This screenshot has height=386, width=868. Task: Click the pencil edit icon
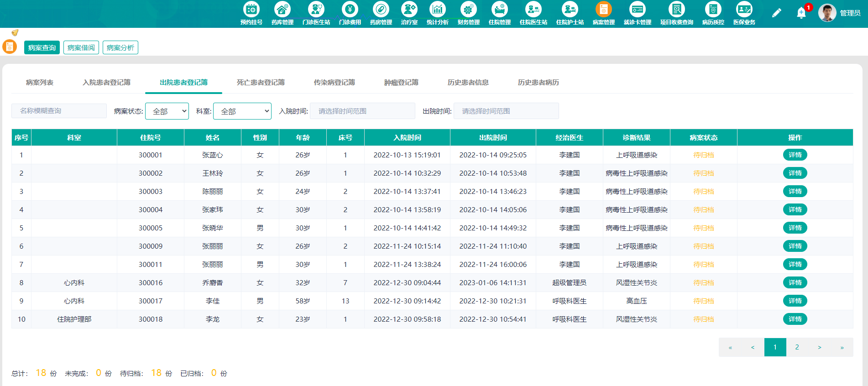(776, 13)
